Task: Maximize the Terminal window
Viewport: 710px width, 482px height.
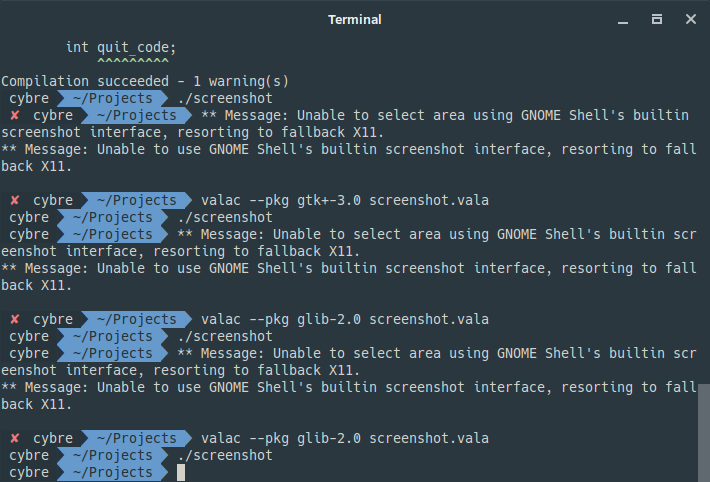Action: [x=657, y=19]
